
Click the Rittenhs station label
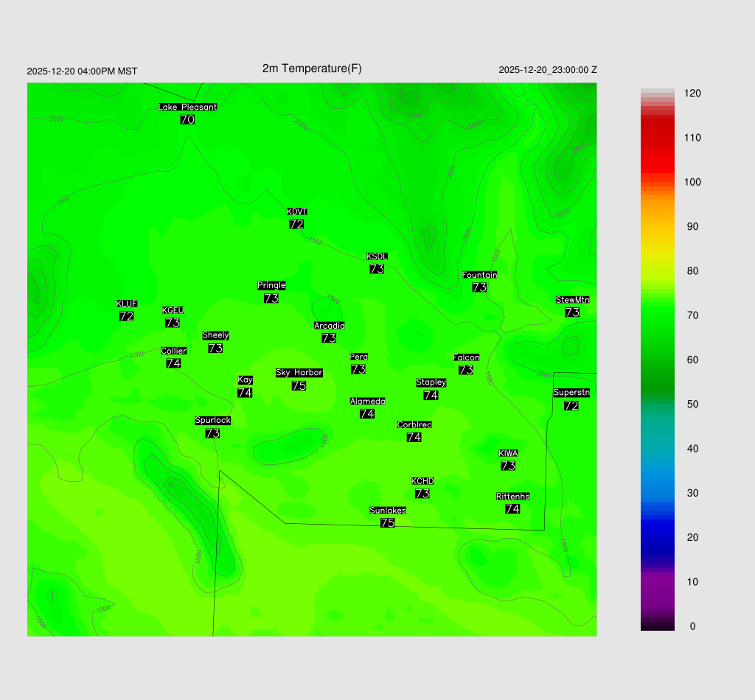513,496
